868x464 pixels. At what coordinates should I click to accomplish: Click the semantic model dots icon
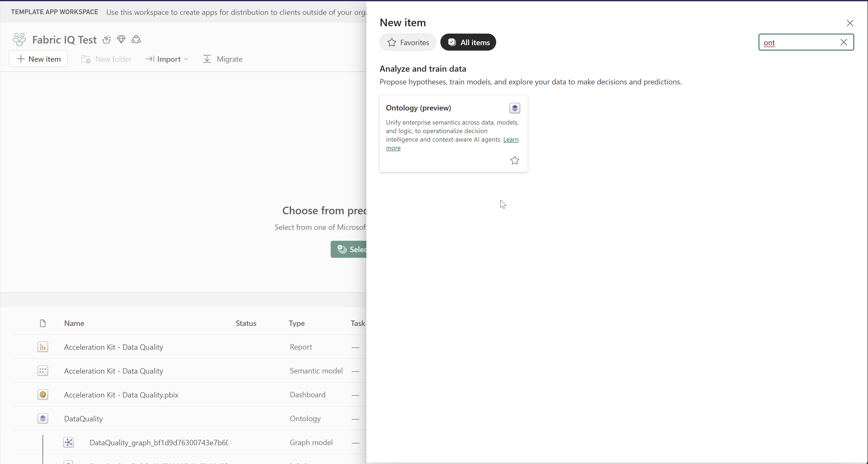point(43,371)
